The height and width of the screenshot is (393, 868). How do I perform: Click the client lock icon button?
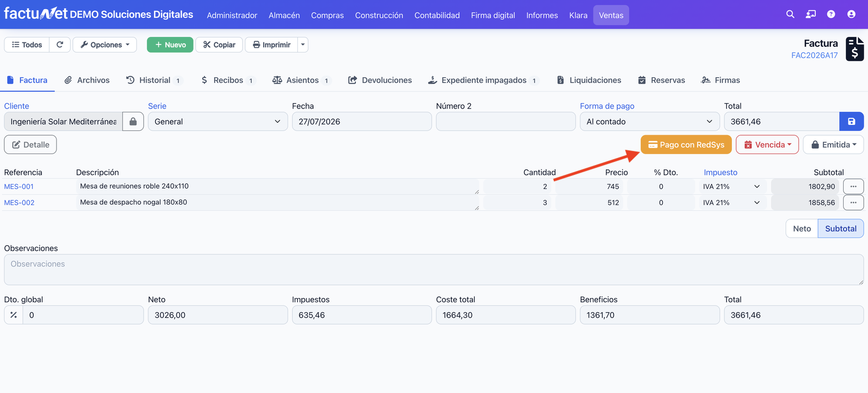tap(133, 122)
